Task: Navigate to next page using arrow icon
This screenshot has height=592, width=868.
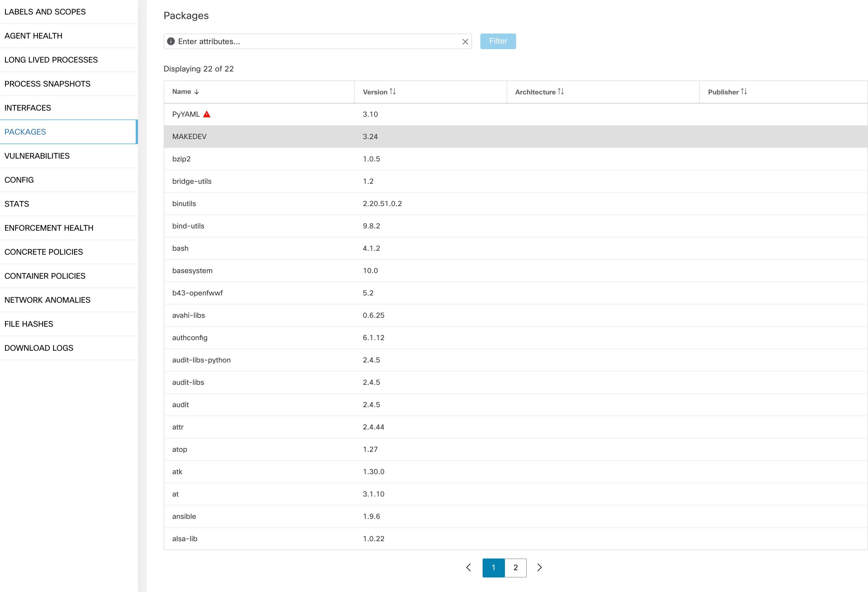Action: click(x=540, y=568)
